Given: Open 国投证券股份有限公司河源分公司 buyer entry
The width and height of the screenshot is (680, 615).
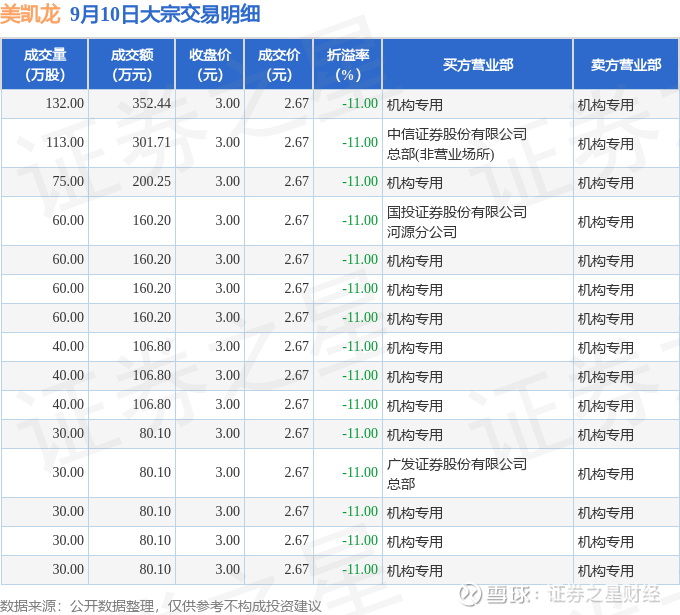Looking at the screenshot, I should click(x=457, y=222).
